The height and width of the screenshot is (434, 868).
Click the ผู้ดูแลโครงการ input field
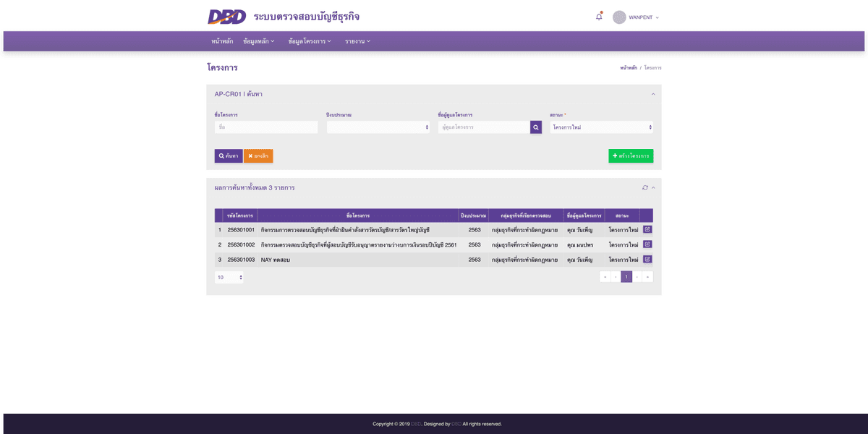point(484,127)
